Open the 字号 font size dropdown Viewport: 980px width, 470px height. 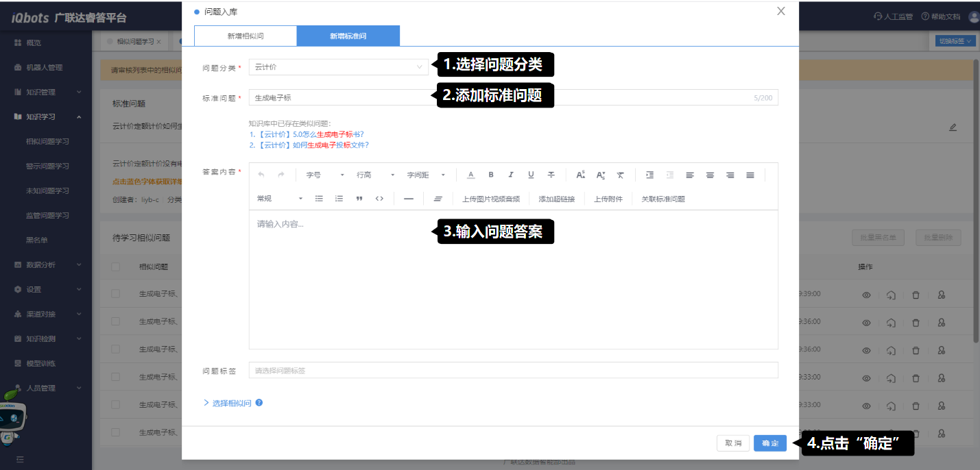point(325,175)
